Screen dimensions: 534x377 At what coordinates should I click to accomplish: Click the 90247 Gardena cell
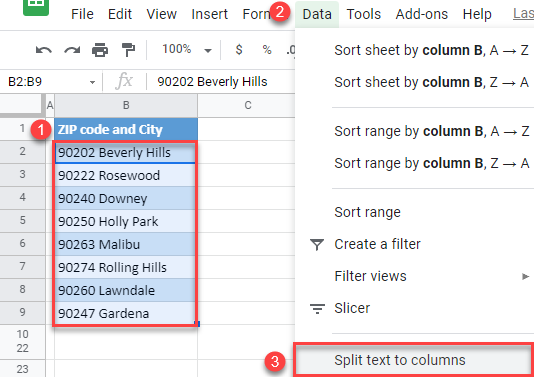click(x=125, y=313)
